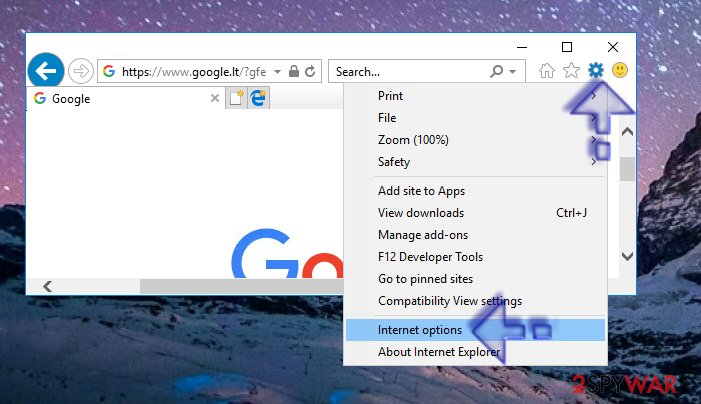Expand the address bar dropdown arrow
The image size is (701, 404).
click(278, 72)
